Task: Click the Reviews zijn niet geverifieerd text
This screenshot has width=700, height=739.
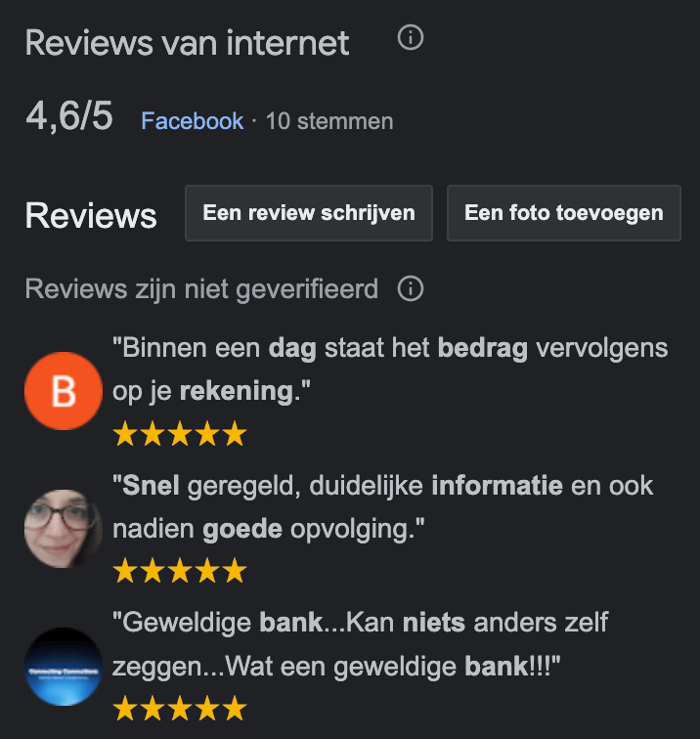Action: tap(201, 288)
